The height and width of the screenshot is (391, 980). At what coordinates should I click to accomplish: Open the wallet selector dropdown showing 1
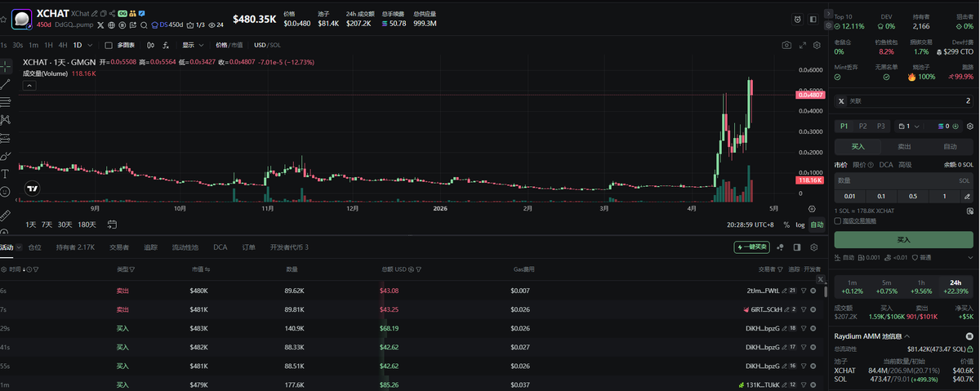(909, 127)
